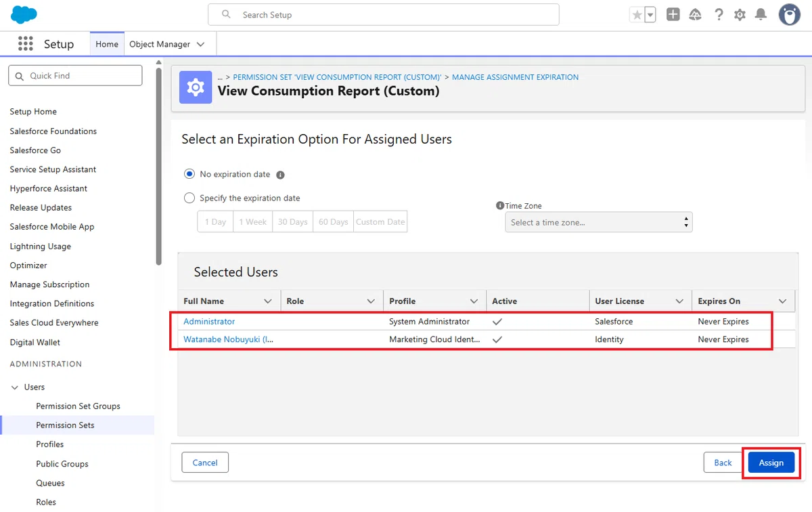Open the Setup gear menu in header
Image resolution: width=812 pixels, height=512 pixels.
pos(740,15)
